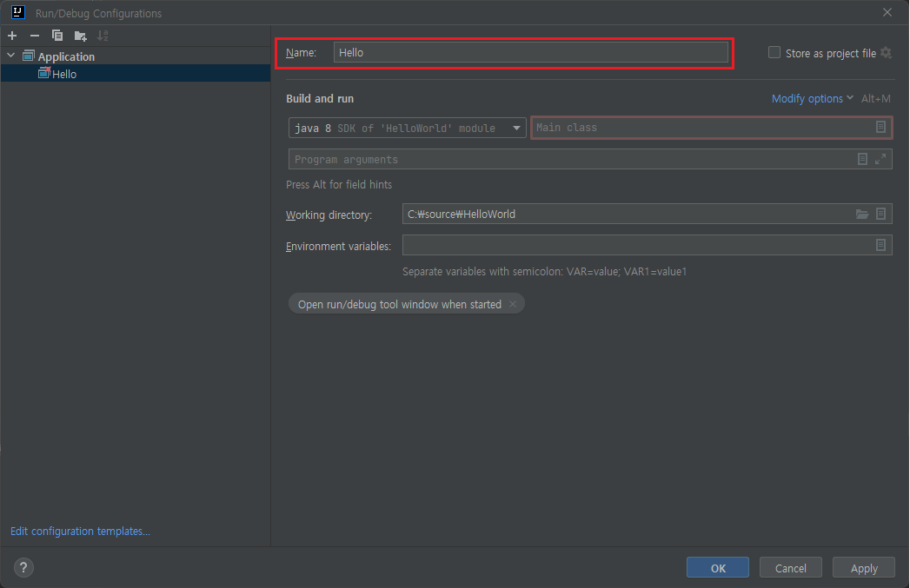This screenshot has width=910, height=588.
Task: Browse for the Main class
Action: pyautogui.click(x=881, y=127)
